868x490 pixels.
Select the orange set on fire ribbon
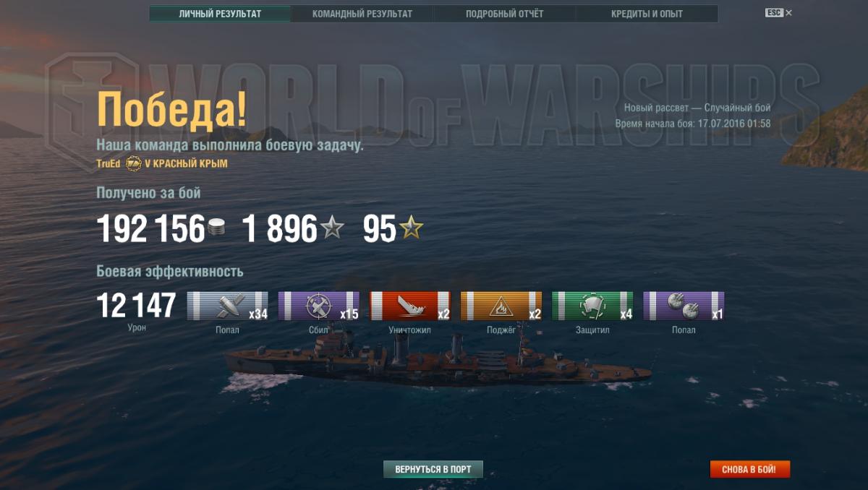tap(501, 306)
